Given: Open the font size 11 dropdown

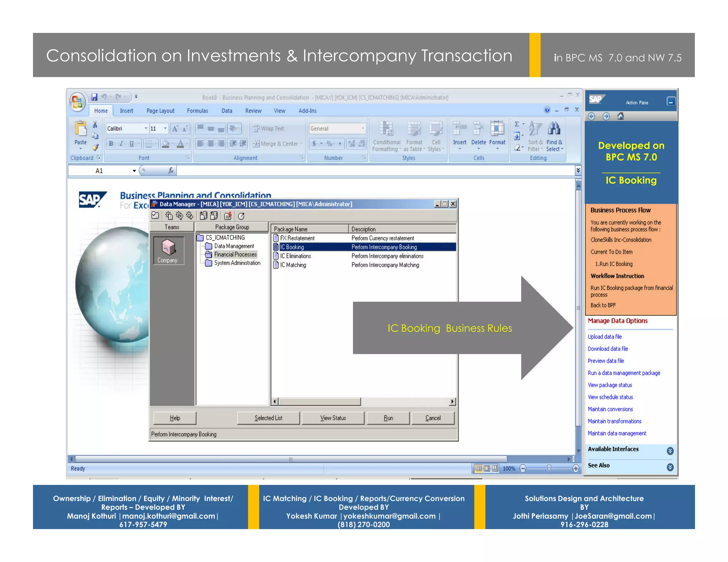Looking at the screenshot, I should (165, 129).
